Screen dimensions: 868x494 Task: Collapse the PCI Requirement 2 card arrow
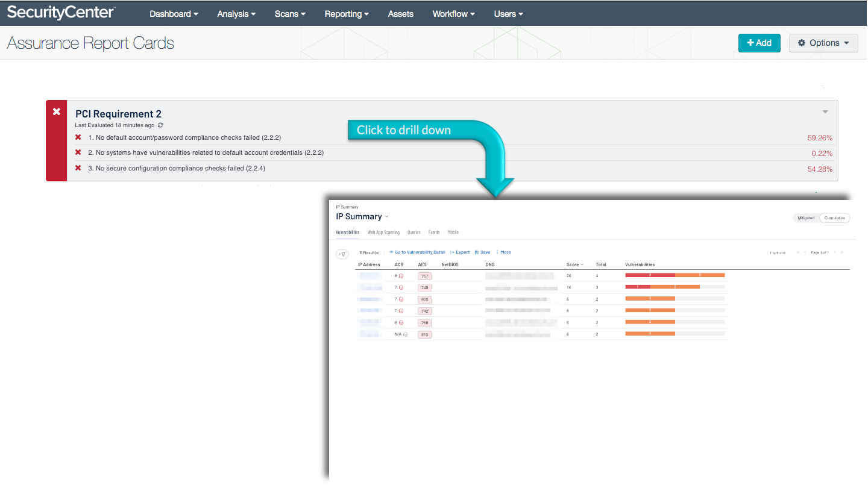pos(825,111)
